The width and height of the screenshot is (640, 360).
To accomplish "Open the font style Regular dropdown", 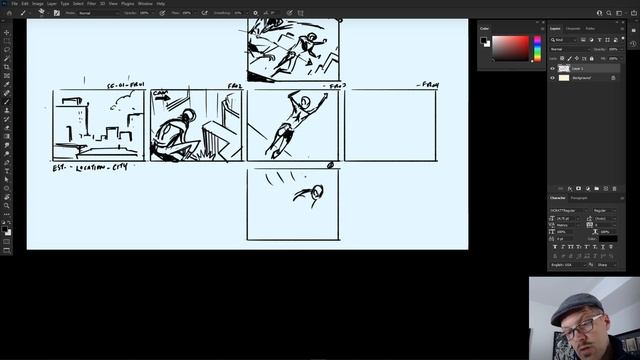I will pos(604,211).
